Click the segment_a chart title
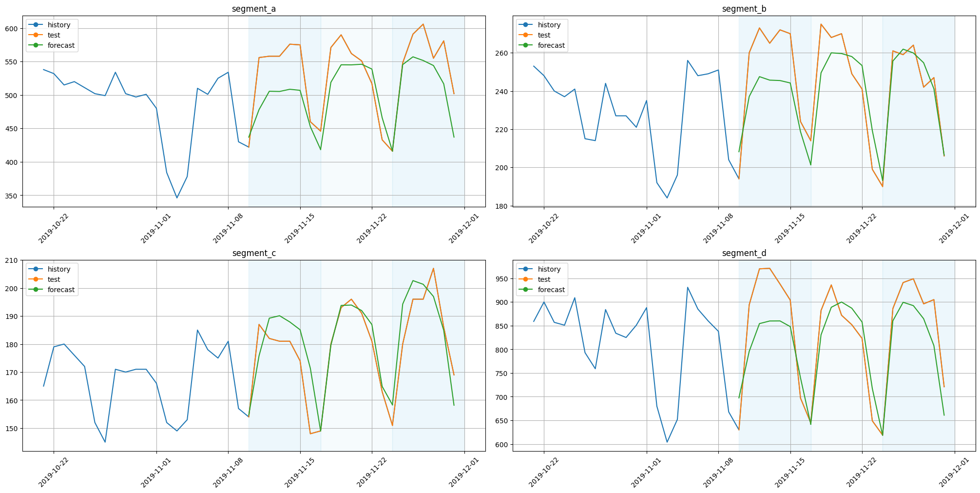Image resolution: width=980 pixels, height=493 pixels. point(253,9)
